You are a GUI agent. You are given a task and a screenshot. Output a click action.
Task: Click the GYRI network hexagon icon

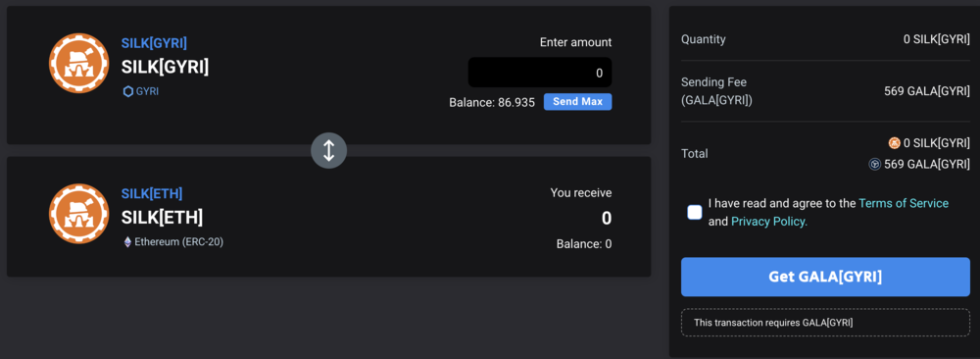tap(128, 91)
